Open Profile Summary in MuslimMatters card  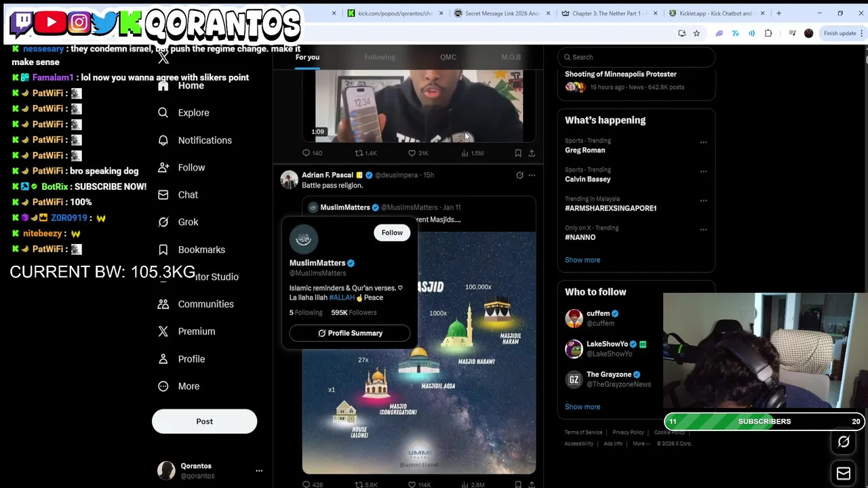tap(350, 333)
